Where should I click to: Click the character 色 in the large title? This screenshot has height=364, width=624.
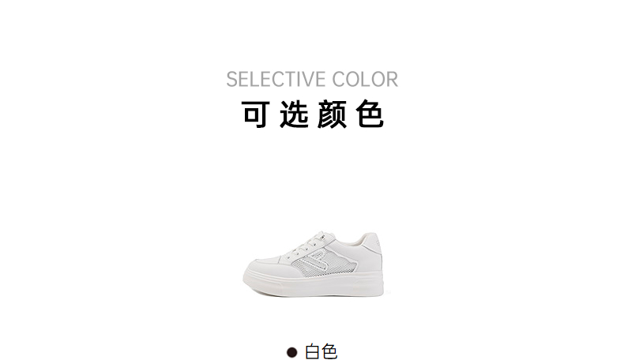pos(370,114)
